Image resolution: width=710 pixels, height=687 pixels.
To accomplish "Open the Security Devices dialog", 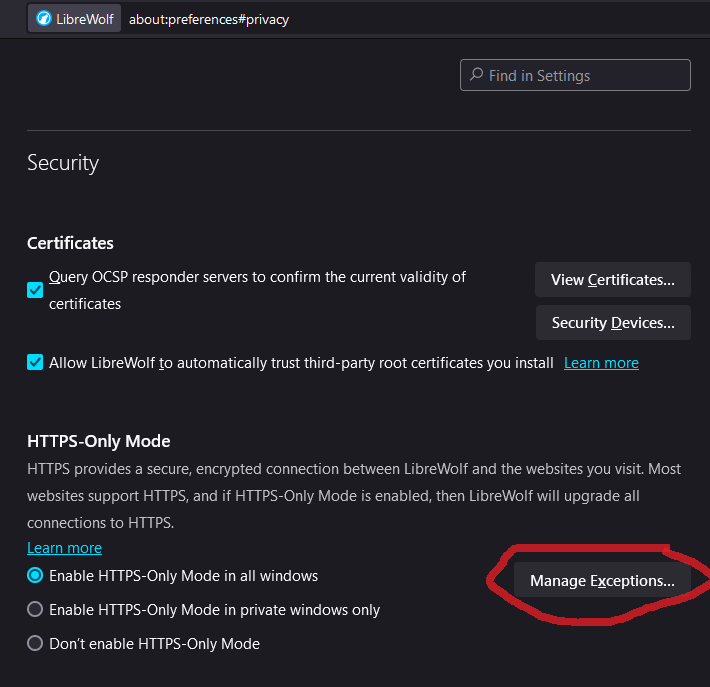I will tap(612, 323).
